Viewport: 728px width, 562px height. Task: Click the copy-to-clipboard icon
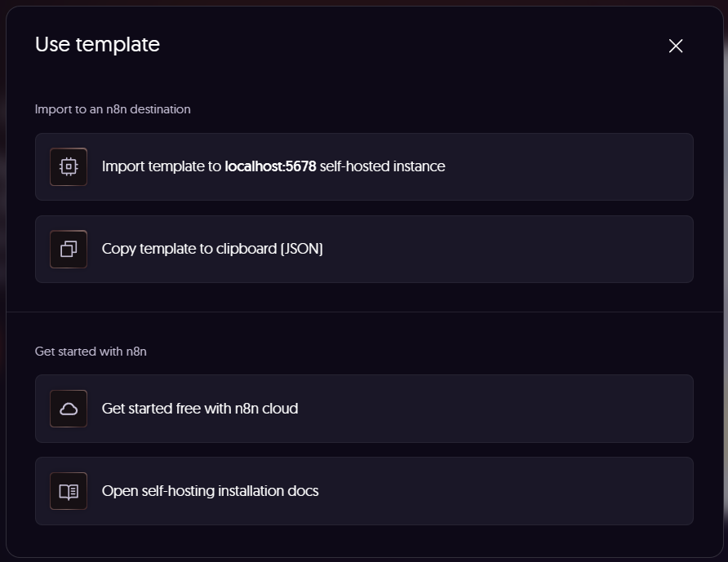(69, 249)
